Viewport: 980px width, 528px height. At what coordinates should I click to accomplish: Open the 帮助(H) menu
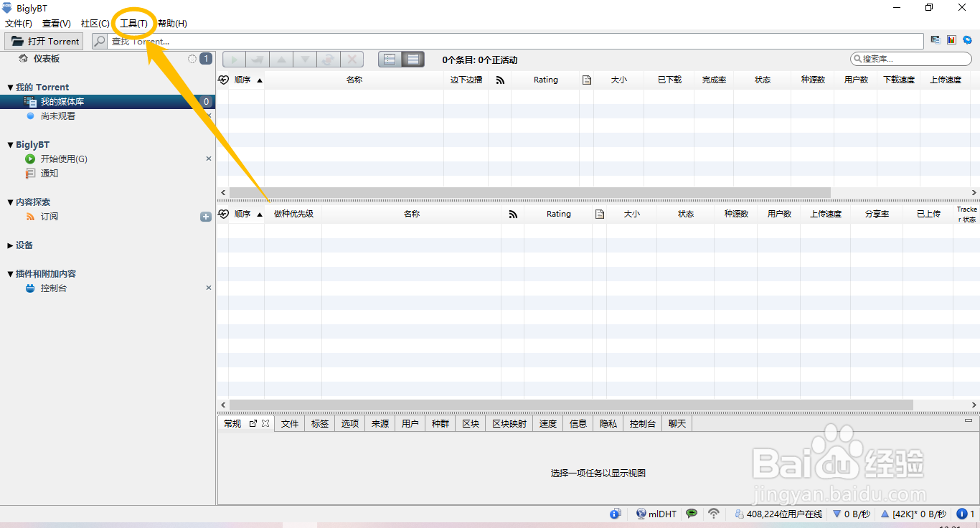(172, 24)
